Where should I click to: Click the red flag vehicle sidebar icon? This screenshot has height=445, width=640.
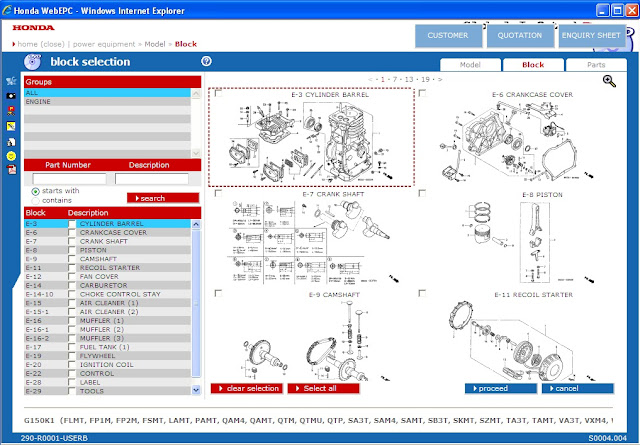point(11,110)
